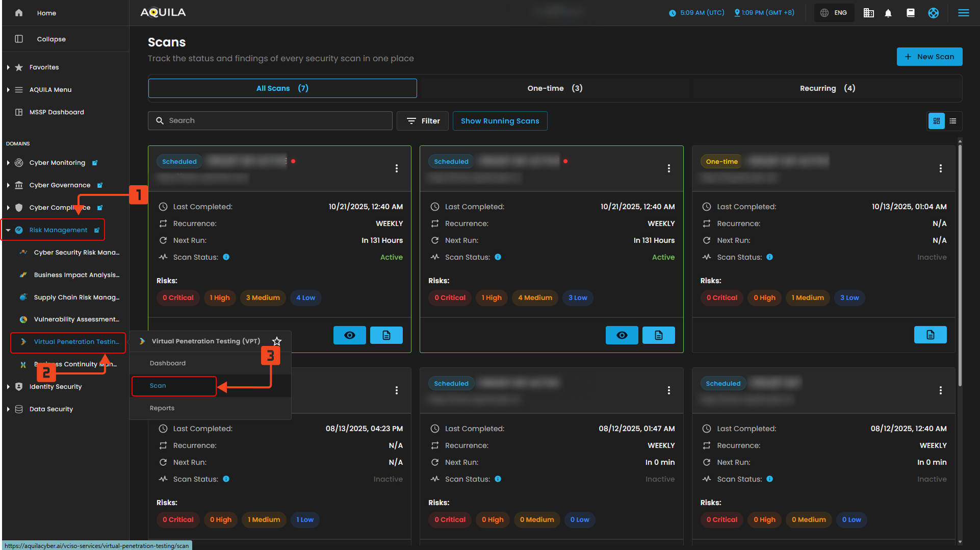The image size is (980, 550).
Task: Open the three-dot menu on the One-time scan card
Action: (940, 168)
